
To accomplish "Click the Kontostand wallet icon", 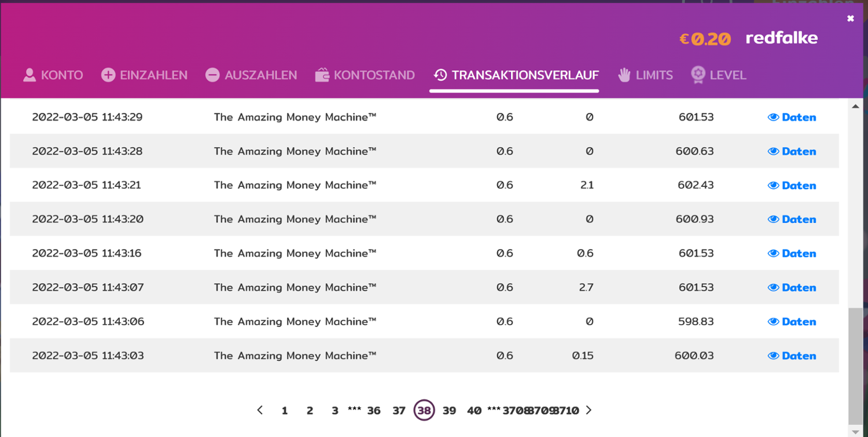I will [322, 75].
